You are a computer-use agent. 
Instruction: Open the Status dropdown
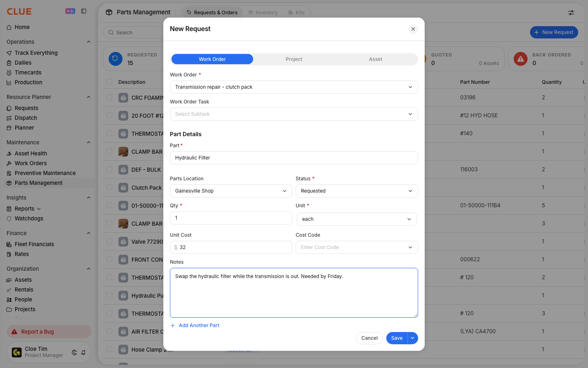click(357, 191)
